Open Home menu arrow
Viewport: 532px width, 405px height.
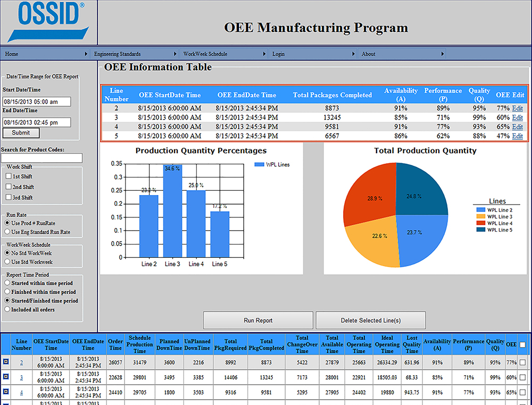click(86, 54)
